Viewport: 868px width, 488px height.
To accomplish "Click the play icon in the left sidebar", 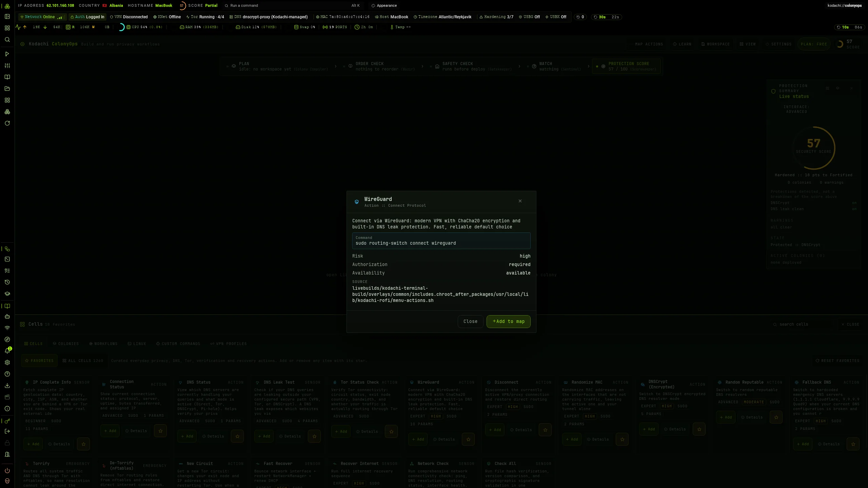I will tap(7, 54).
